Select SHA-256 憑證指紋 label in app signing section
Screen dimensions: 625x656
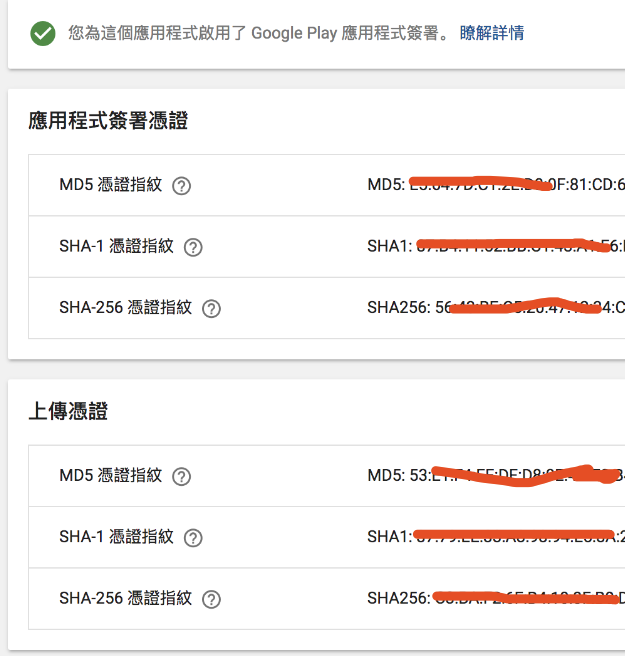coord(126,308)
